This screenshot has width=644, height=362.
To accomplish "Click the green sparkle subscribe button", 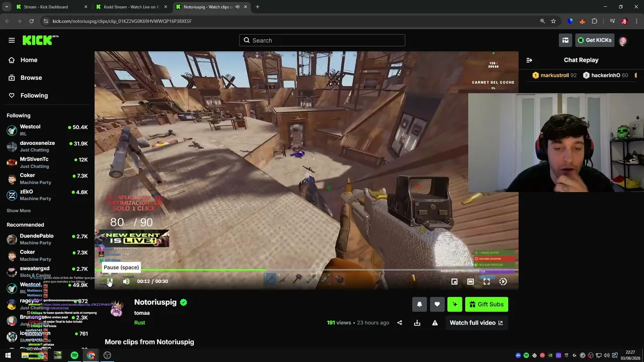I will point(455,304).
